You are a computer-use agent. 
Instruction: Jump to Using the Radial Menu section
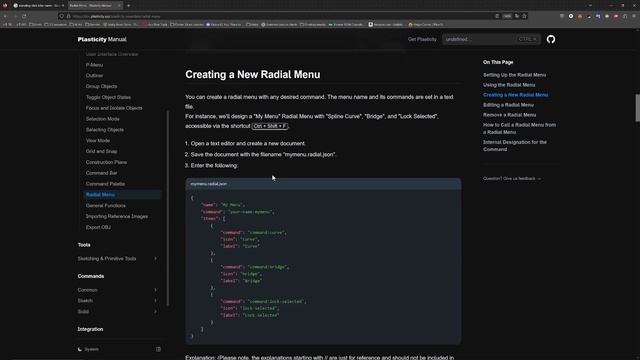click(x=509, y=85)
